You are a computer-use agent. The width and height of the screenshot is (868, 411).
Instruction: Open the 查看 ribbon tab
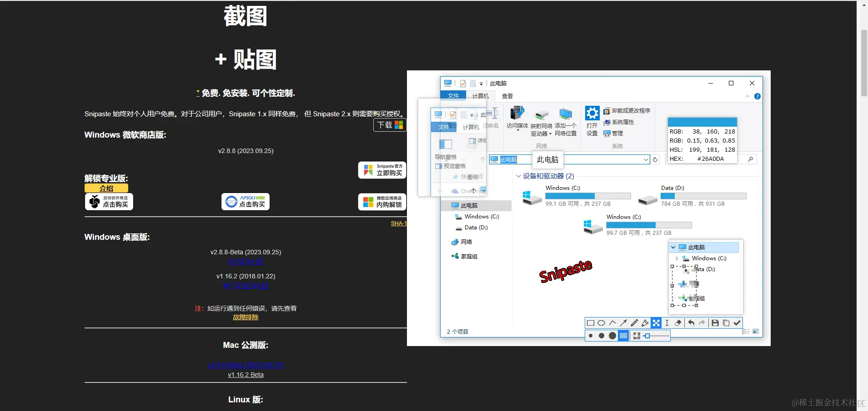pyautogui.click(x=507, y=96)
